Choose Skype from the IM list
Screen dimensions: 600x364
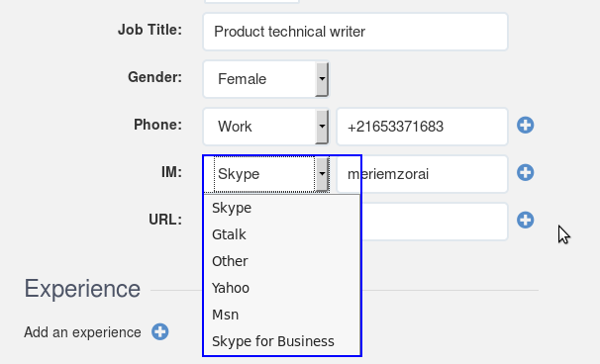pos(282,208)
